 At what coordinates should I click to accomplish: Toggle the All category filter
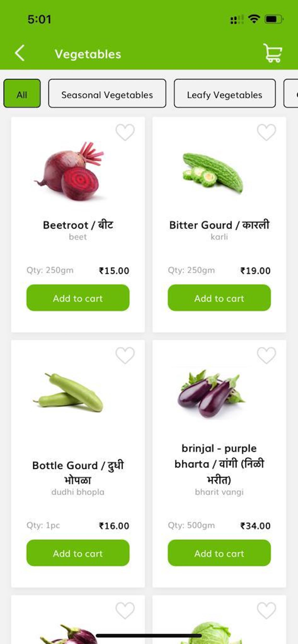22,94
